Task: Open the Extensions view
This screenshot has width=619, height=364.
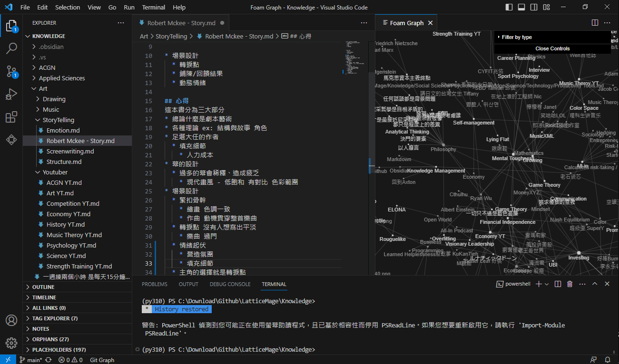Action: (11, 117)
